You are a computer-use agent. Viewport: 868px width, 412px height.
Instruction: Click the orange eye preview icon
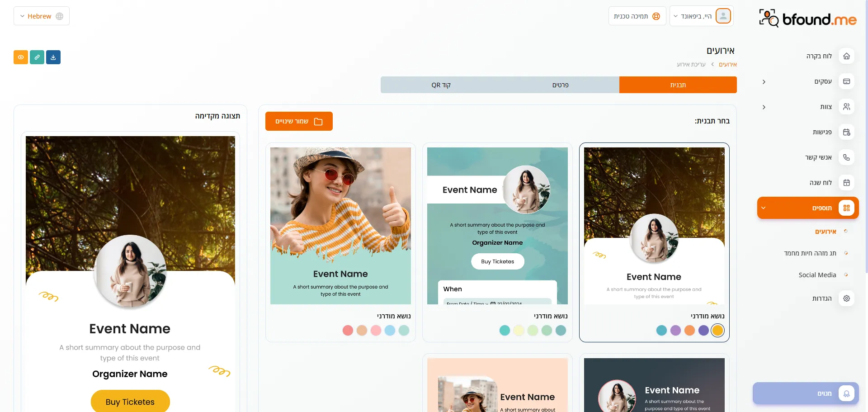(x=21, y=57)
